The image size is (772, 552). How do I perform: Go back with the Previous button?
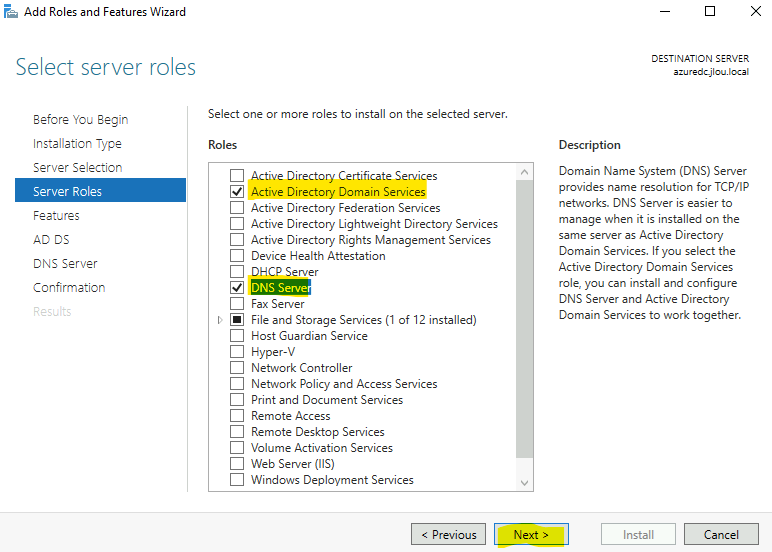449,534
